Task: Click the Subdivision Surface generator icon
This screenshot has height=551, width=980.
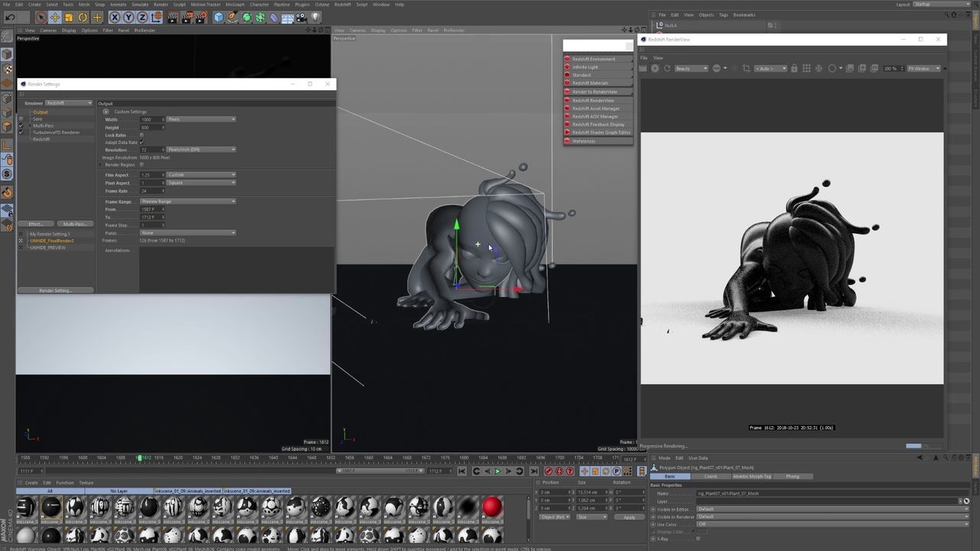Action: point(247,17)
